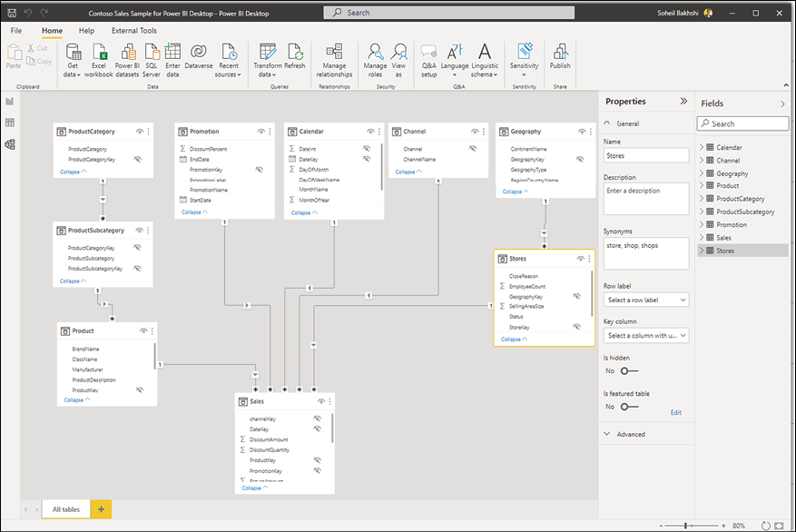Click the Save icon in title bar
Screen dimensions: 796x532
pyautogui.click(x=12, y=13)
